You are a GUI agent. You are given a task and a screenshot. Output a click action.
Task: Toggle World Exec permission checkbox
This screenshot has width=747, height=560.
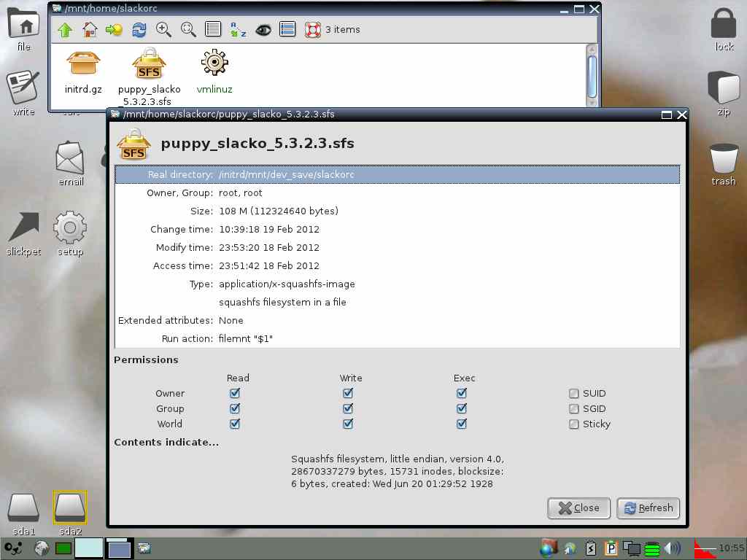click(x=462, y=424)
